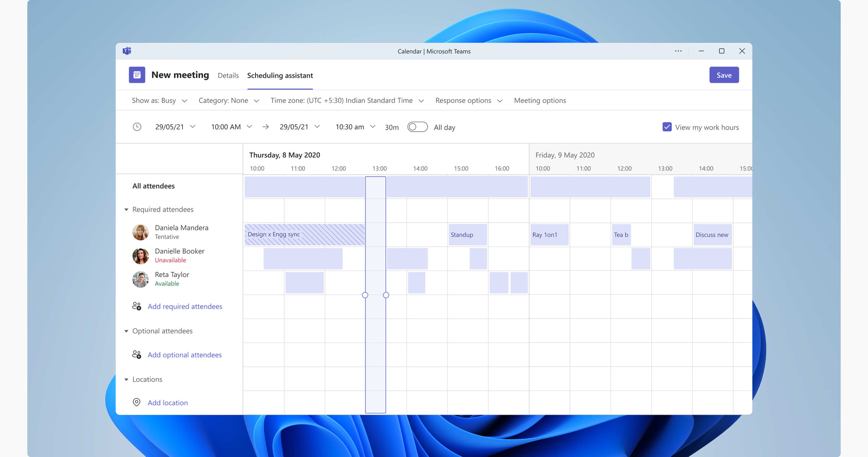Open the 10:00 AM start time dropdown
Screen dimensions: 868x457
[231, 127]
